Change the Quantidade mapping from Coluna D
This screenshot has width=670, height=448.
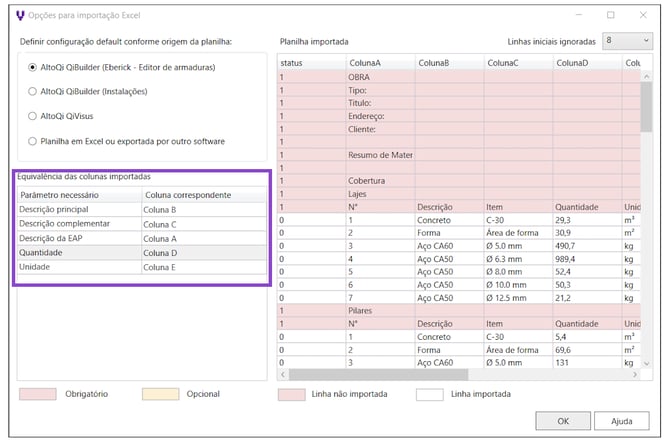coord(204,253)
